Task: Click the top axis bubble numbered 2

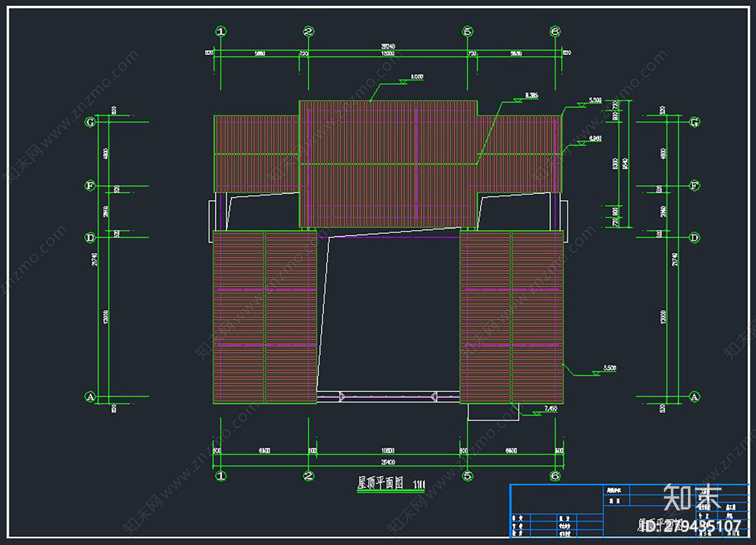Action: point(309,32)
